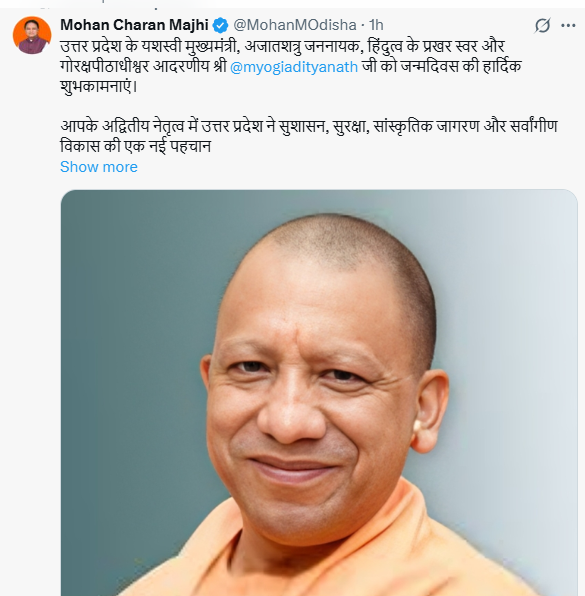Open the @myogiadityanath mention
585x596 pixels.
pos(294,67)
